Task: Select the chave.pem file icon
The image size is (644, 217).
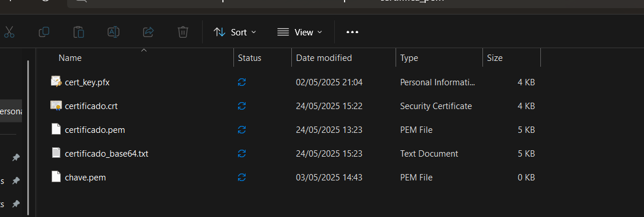Action: [56, 176]
